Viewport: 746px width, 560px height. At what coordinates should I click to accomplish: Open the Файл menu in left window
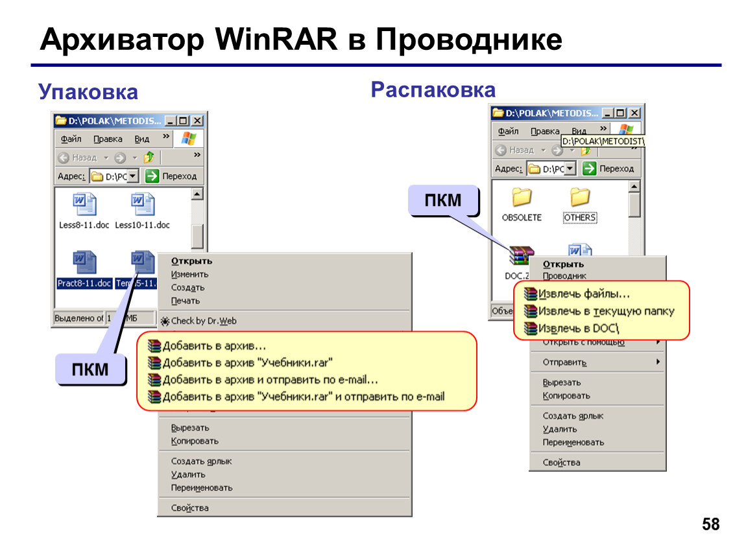tap(71, 139)
